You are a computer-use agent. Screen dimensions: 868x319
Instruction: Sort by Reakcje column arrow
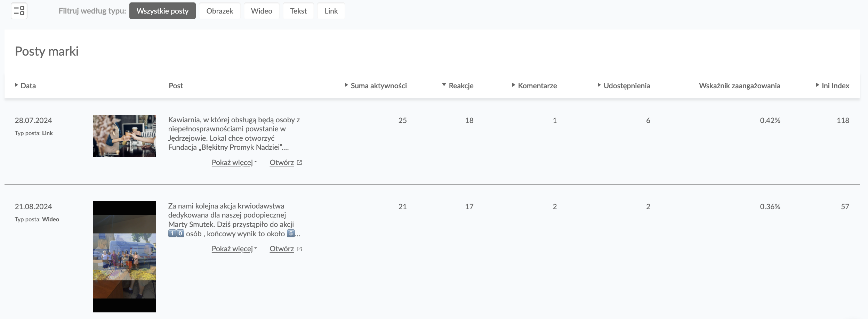(x=444, y=85)
